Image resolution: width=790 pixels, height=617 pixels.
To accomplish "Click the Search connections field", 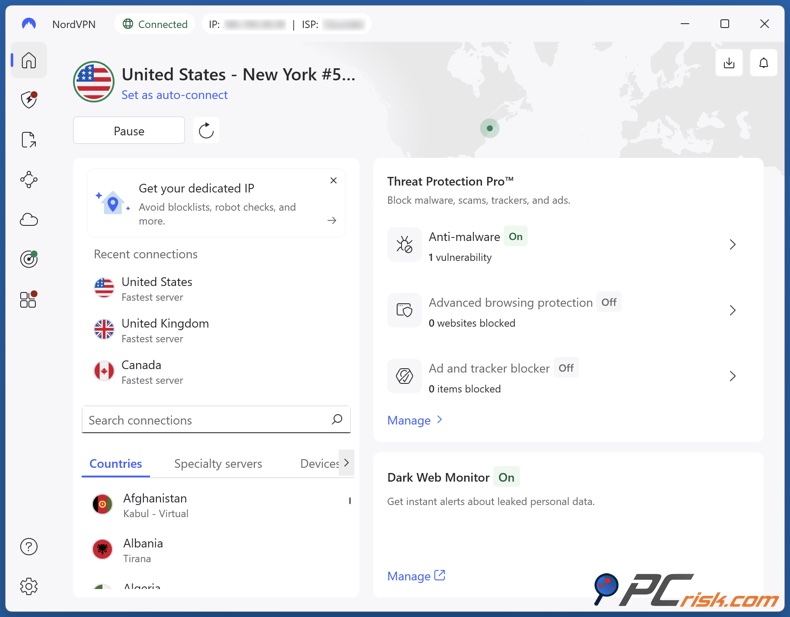I will point(205,421).
